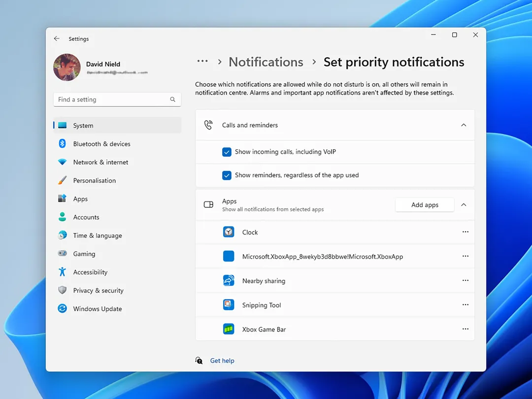Image resolution: width=532 pixels, height=399 pixels.
Task: Open more options for Microsoft.XboxApp
Action: [x=465, y=256]
